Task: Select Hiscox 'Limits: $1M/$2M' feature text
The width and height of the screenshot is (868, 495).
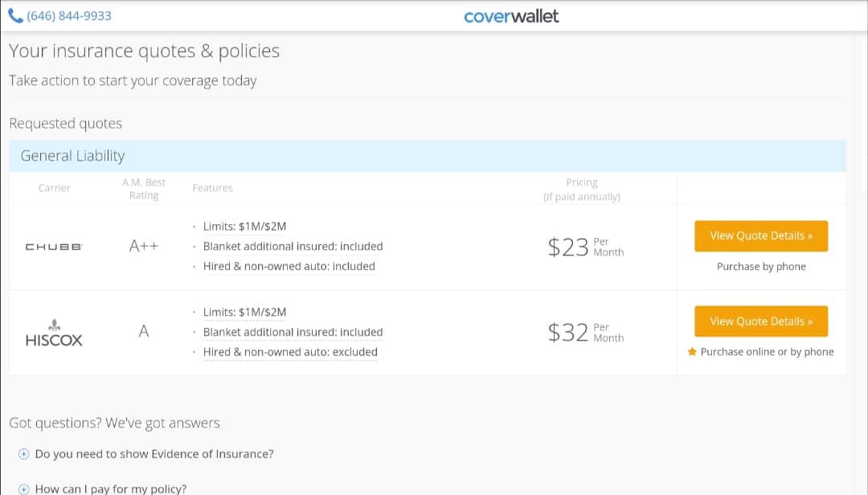Action: click(x=244, y=313)
